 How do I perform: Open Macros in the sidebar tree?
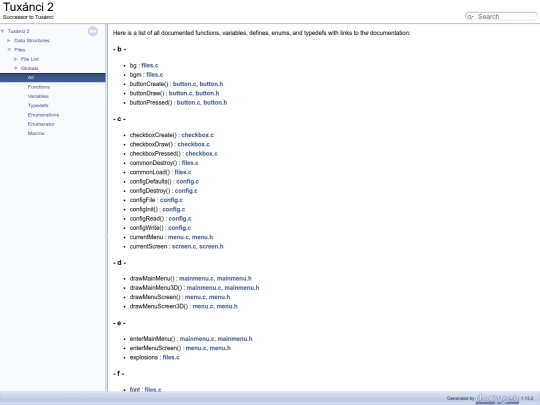36,133
